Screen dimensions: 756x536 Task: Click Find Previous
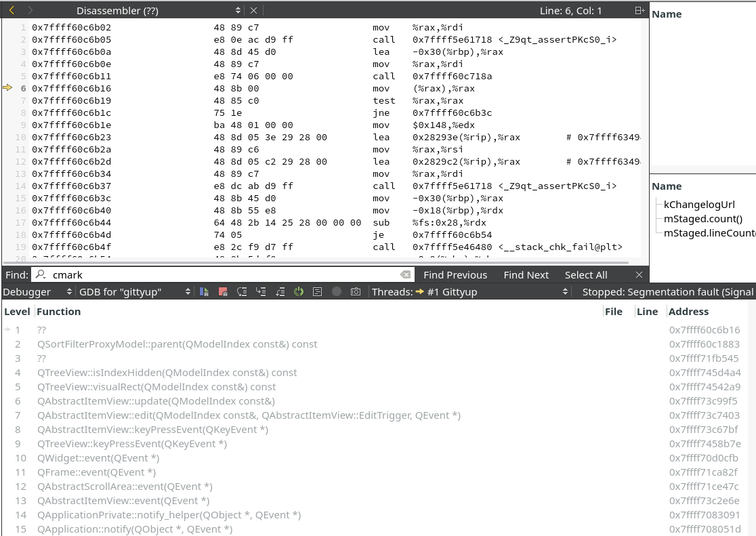tap(455, 274)
